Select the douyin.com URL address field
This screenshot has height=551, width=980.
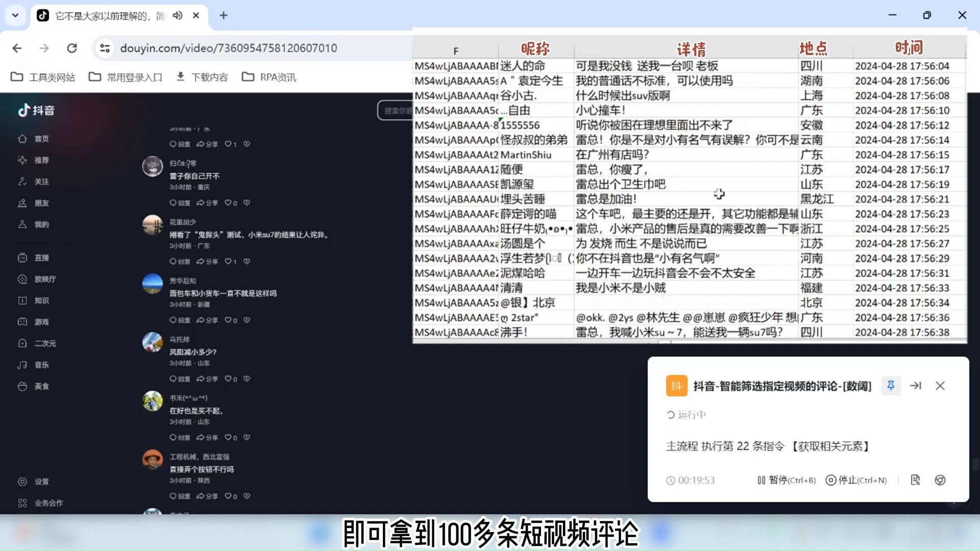pyautogui.click(x=229, y=48)
